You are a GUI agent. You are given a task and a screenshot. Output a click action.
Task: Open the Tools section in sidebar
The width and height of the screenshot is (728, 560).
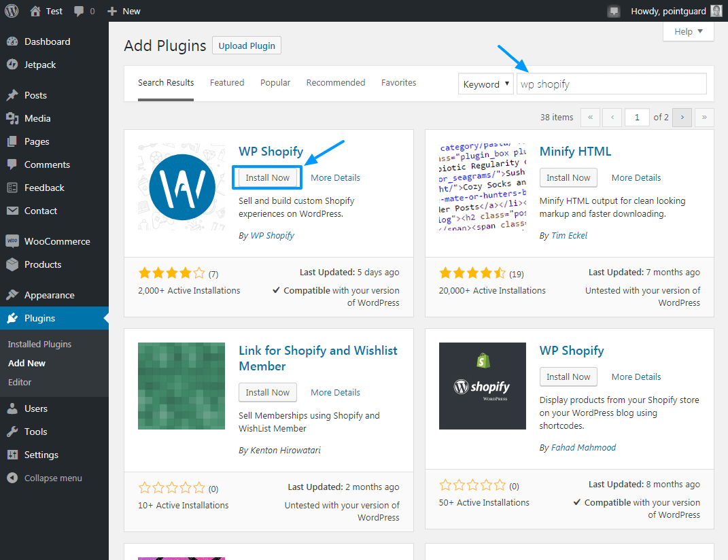coord(35,432)
